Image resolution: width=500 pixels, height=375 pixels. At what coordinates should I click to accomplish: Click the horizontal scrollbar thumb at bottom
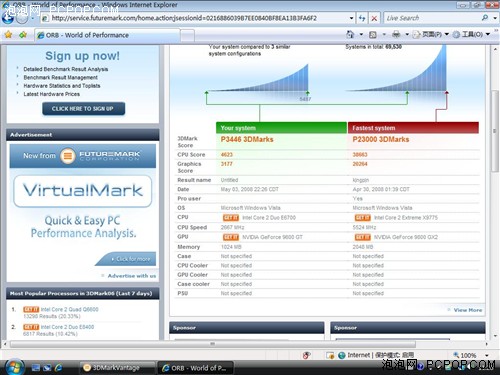(x=213, y=344)
